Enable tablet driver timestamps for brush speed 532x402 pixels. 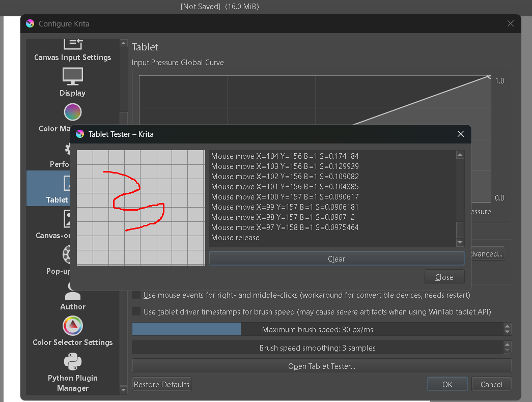(136, 311)
